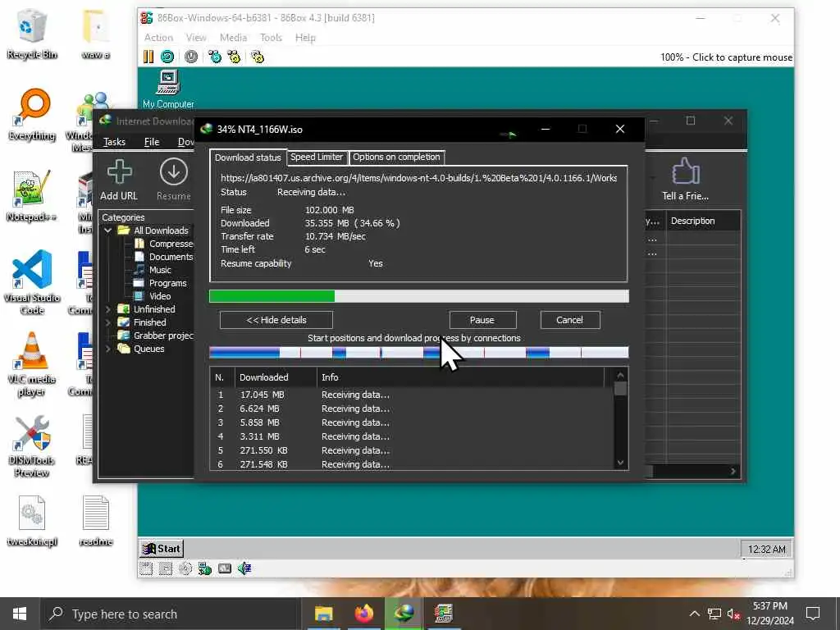Show hidden tray icons with the chevron

pyautogui.click(x=694, y=614)
